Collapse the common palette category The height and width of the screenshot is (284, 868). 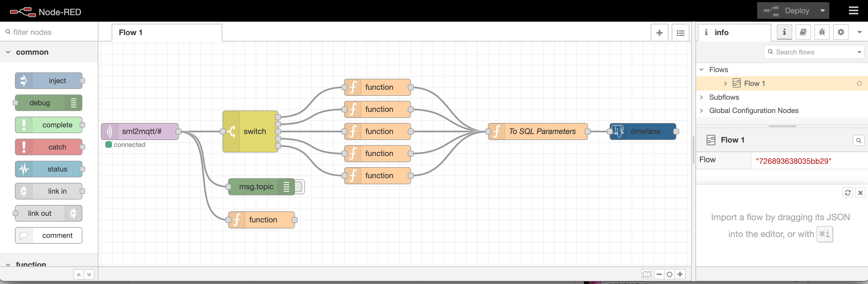pyautogui.click(x=8, y=52)
